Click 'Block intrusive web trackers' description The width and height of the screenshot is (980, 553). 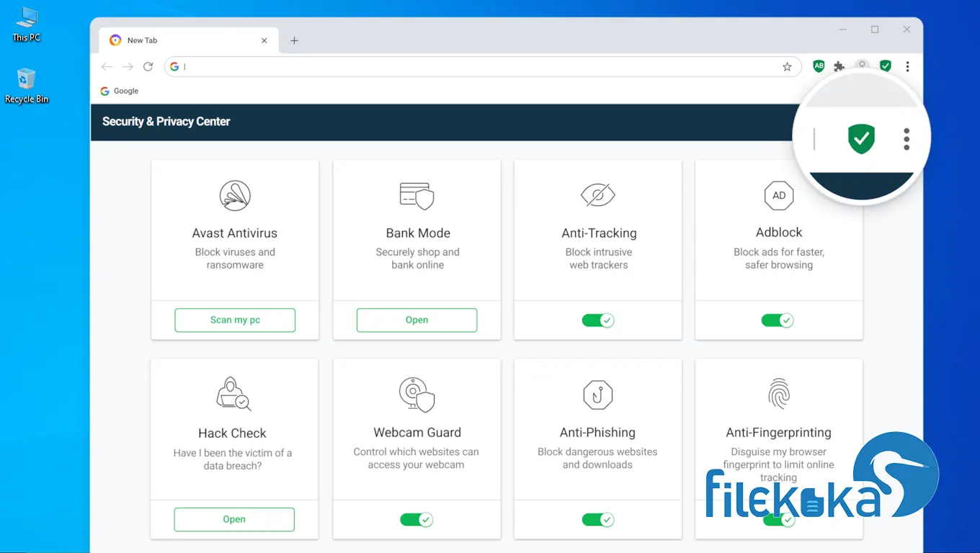coord(599,258)
